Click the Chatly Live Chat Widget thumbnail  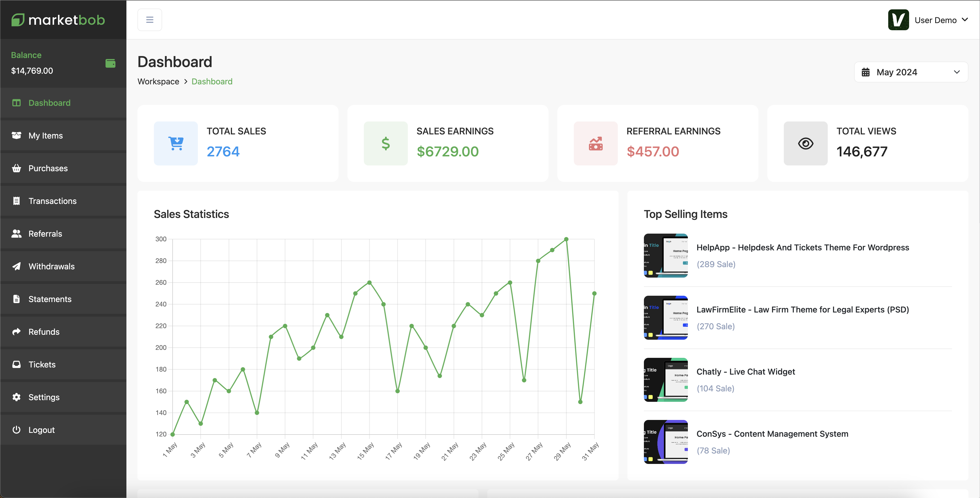point(665,380)
